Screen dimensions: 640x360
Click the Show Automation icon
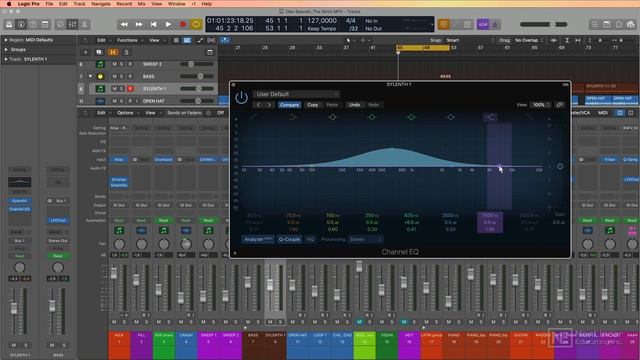(x=200, y=40)
